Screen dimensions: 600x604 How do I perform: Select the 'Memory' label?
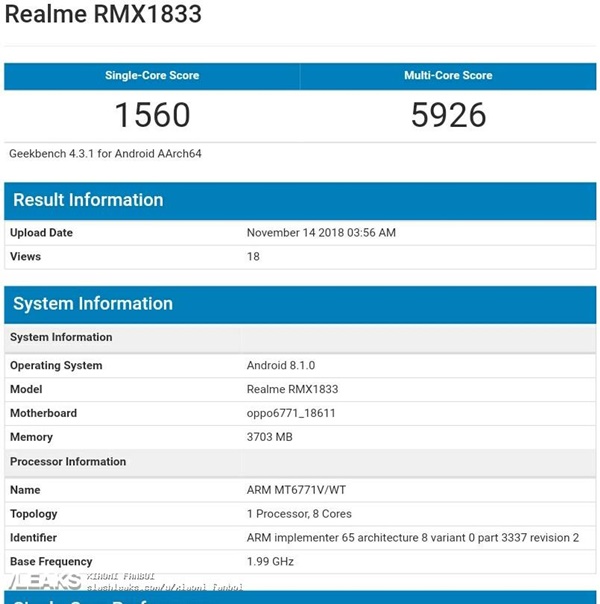click(32, 437)
